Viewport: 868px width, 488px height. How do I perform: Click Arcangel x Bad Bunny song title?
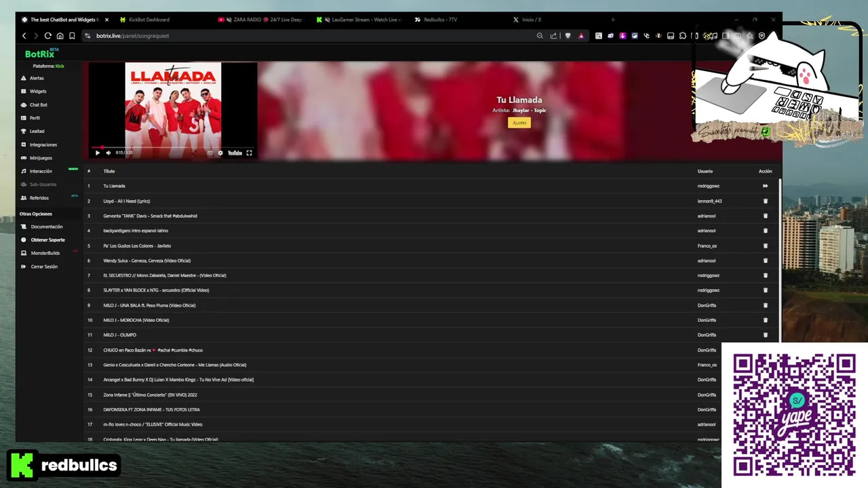[x=178, y=380]
